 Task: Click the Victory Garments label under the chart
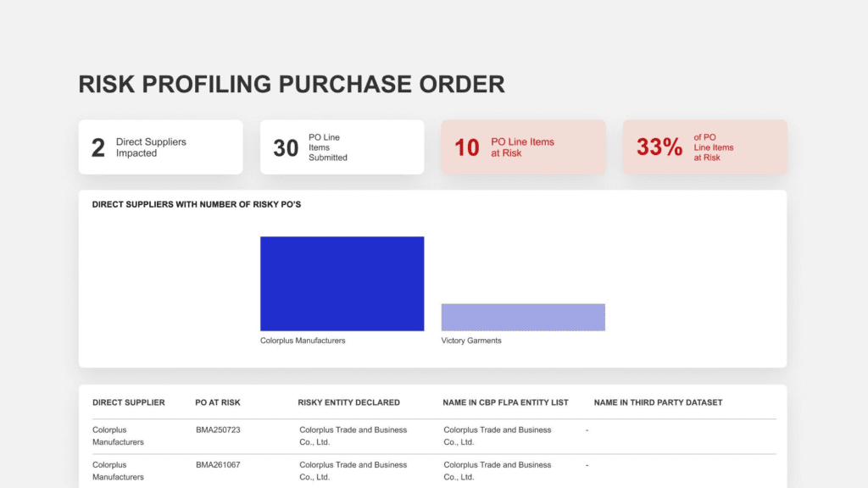tap(471, 341)
